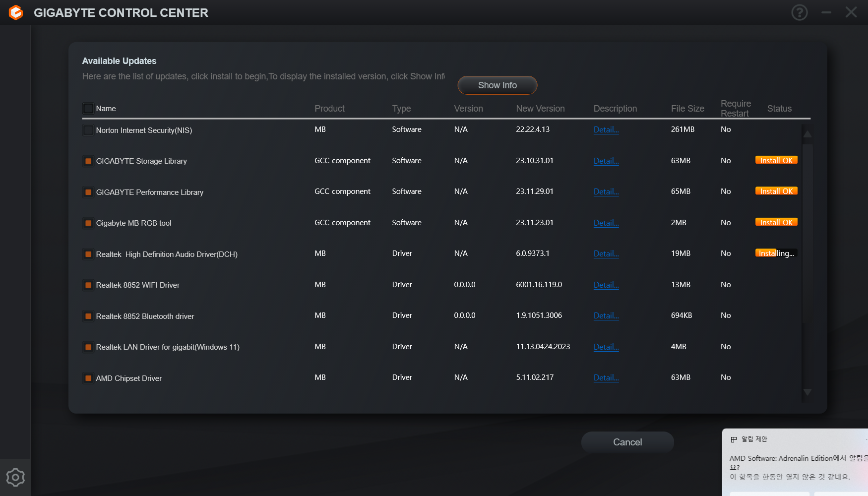The width and height of the screenshot is (868, 496).
Task: Select the Norton Internet Security(NIS) row name
Action: pos(144,130)
